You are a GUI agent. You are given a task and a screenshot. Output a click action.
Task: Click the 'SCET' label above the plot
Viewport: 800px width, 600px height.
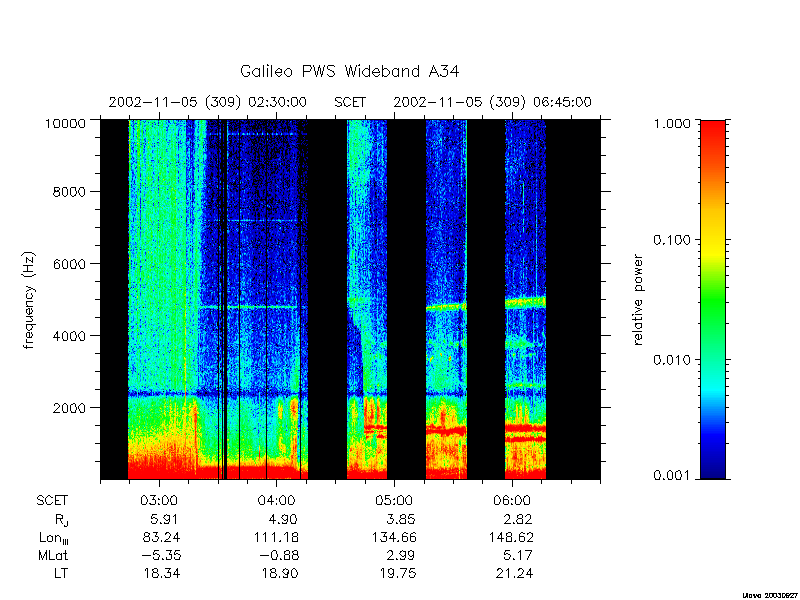pyautogui.click(x=350, y=103)
